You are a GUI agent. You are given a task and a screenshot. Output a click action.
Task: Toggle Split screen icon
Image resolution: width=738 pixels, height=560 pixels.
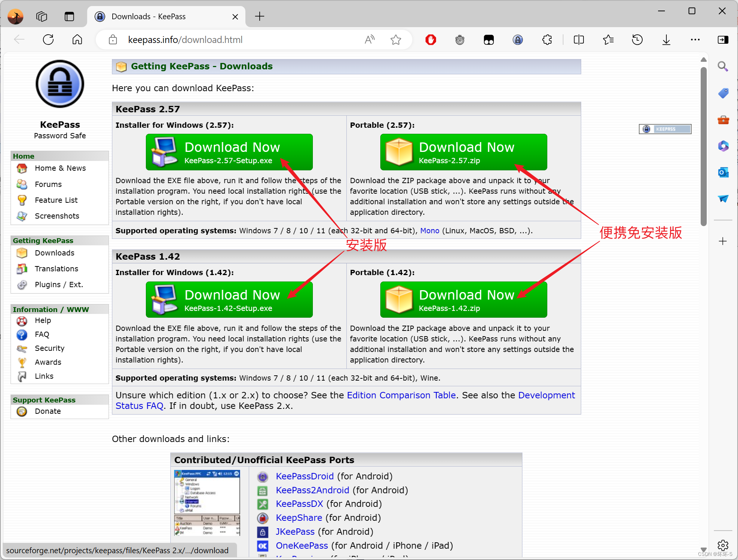[579, 40]
